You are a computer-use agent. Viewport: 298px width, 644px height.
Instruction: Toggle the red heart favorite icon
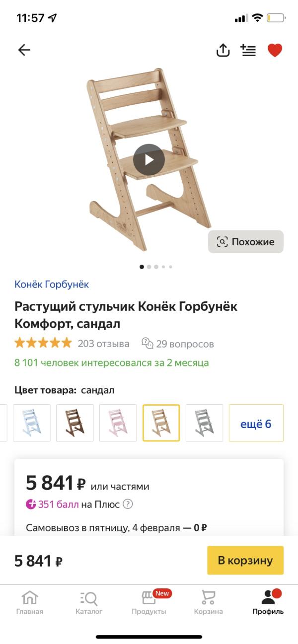[275, 50]
